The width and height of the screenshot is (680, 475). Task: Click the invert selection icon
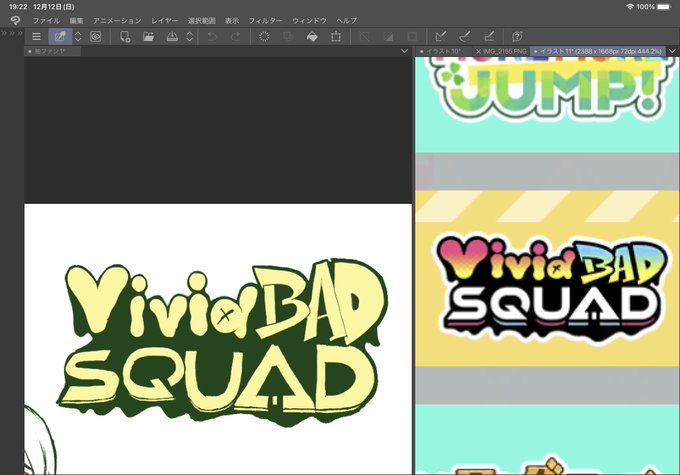point(389,37)
